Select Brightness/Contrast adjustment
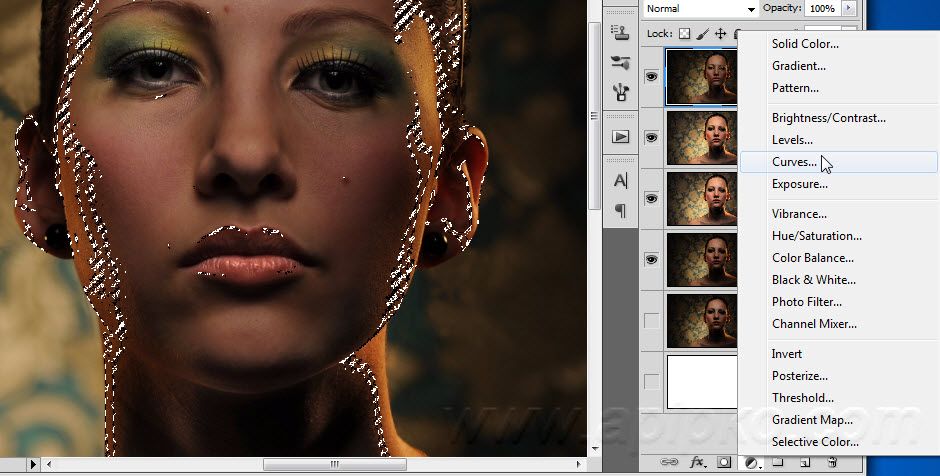Image resolution: width=940 pixels, height=476 pixels. pyautogui.click(x=828, y=118)
